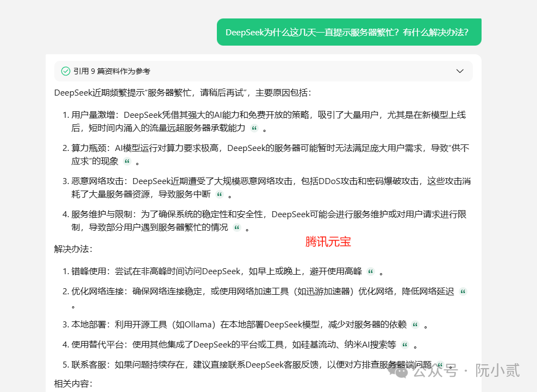Image resolution: width=537 pixels, height=392 pixels.
Task: Open the 引用 9 篇资料作为参考 label
Action: 111,71
